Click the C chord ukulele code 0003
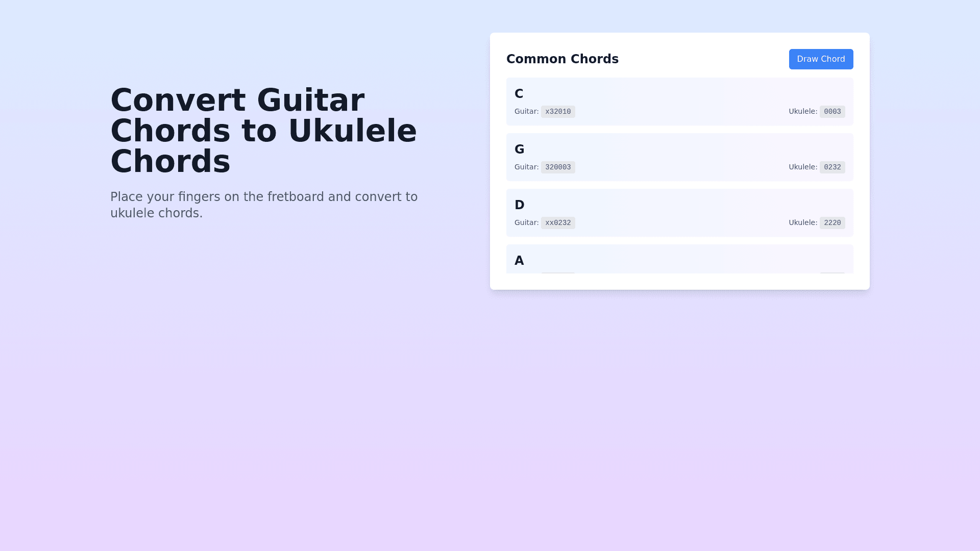This screenshot has height=551, width=980. pyautogui.click(x=832, y=112)
